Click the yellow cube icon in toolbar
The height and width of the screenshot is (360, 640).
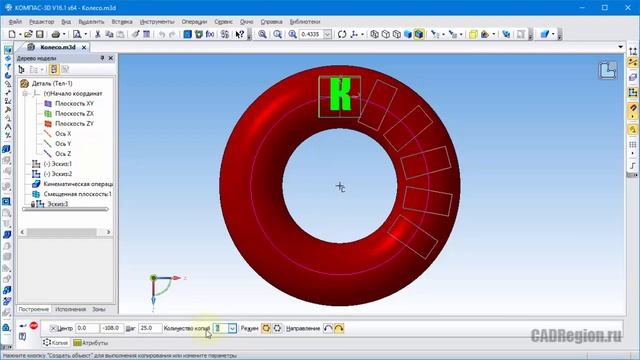point(473,34)
